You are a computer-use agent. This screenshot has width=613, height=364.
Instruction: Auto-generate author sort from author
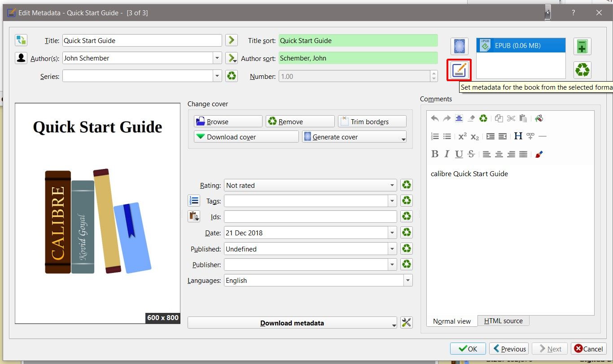(231, 58)
